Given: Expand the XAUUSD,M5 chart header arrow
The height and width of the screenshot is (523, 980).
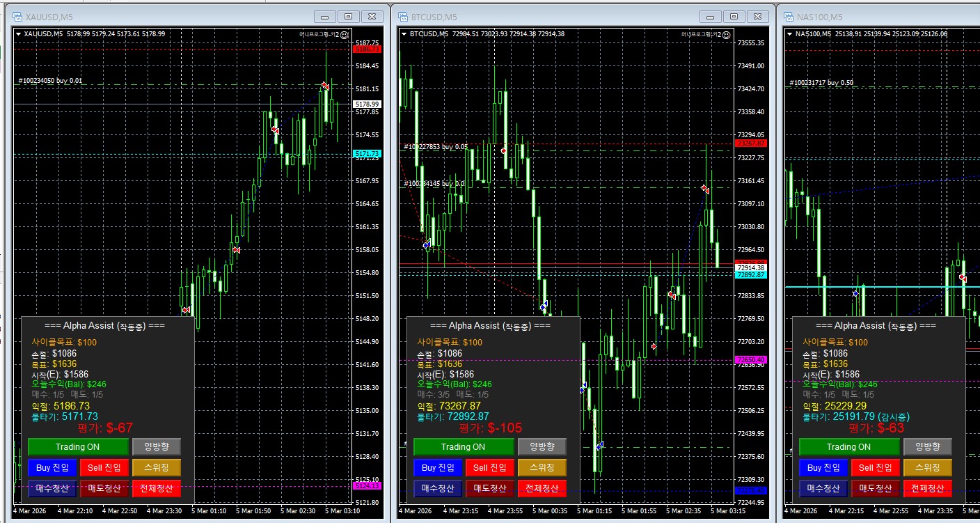Looking at the screenshot, I should (19, 33).
